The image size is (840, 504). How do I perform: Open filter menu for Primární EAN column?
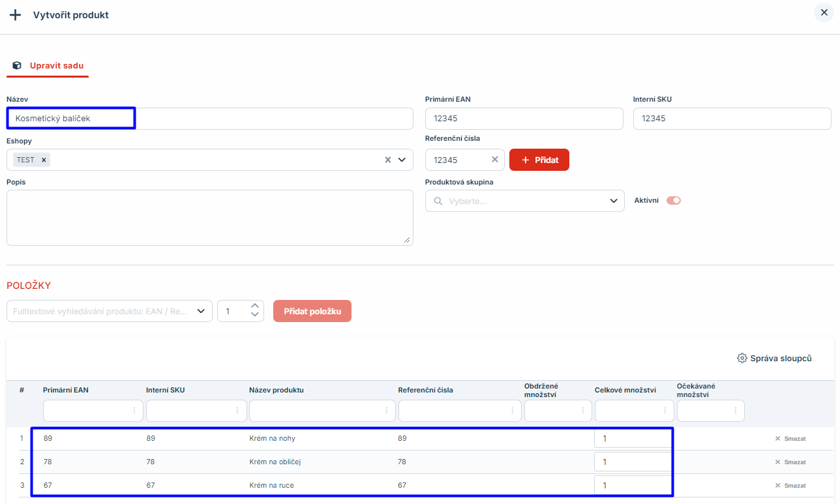pyautogui.click(x=134, y=411)
